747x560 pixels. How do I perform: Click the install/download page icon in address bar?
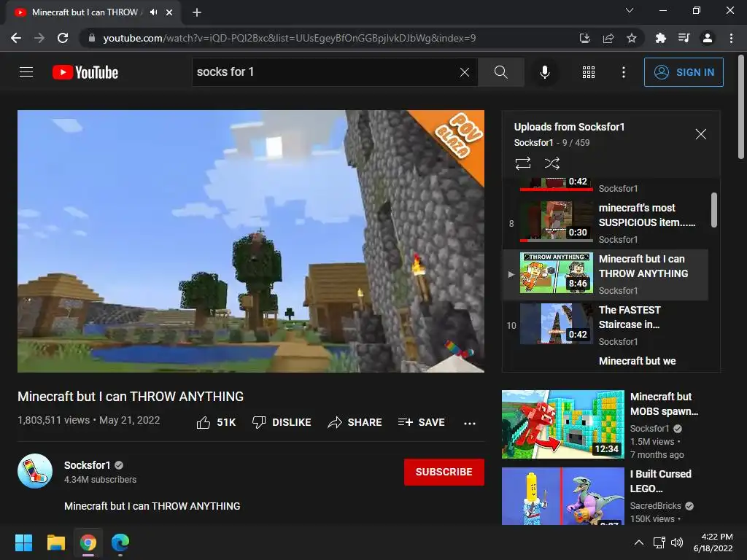(584, 38)
